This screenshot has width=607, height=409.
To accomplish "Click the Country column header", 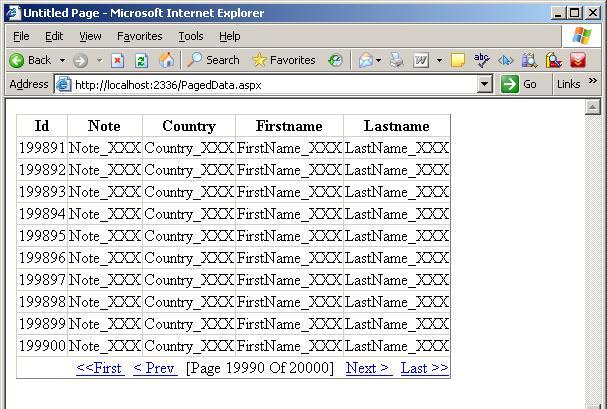I will [x=189, y=126].
